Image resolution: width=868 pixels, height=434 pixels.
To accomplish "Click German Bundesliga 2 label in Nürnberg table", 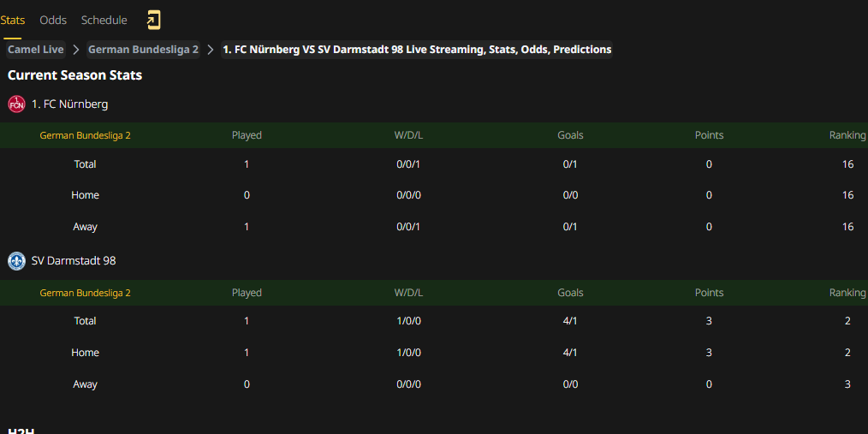I will (x=86, y=135).
